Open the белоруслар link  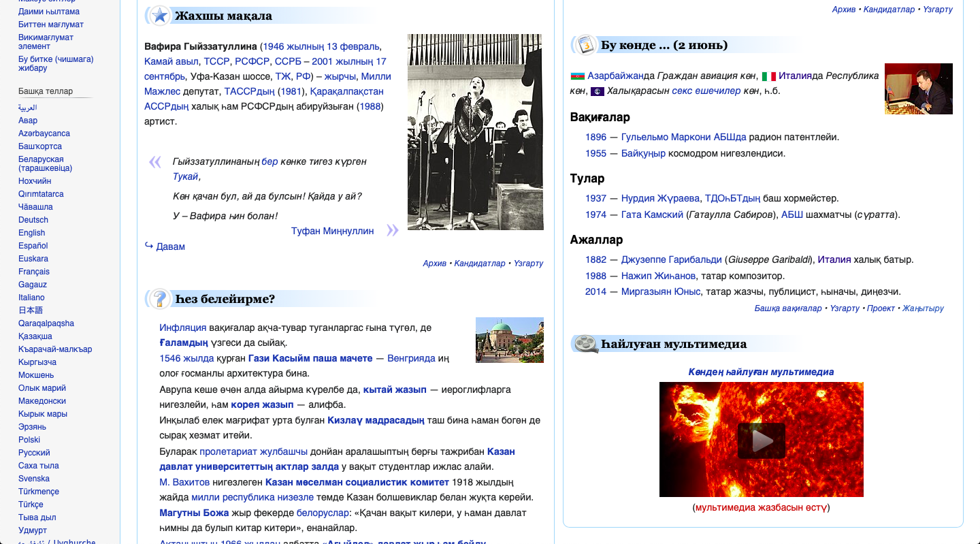[x=321, y=513]
